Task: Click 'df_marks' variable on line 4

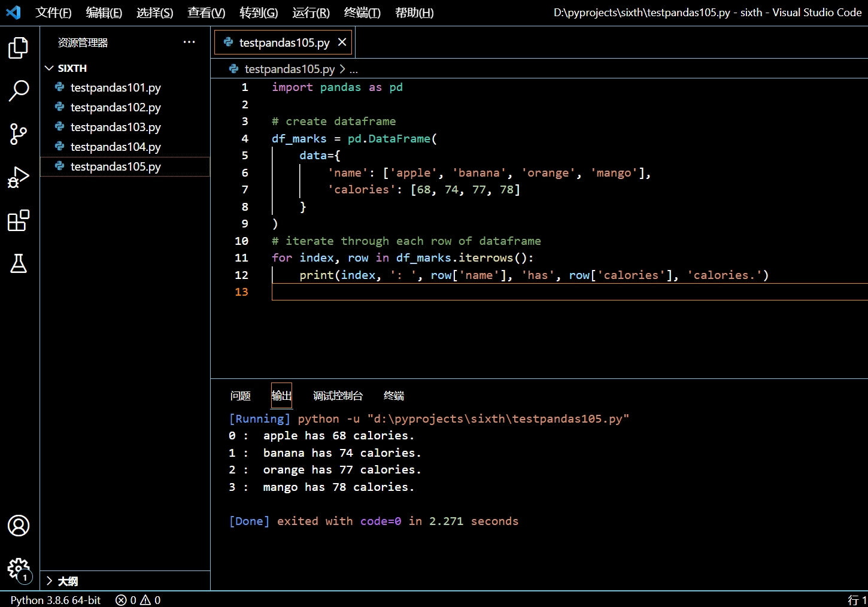Action: [x=299, y=139]
